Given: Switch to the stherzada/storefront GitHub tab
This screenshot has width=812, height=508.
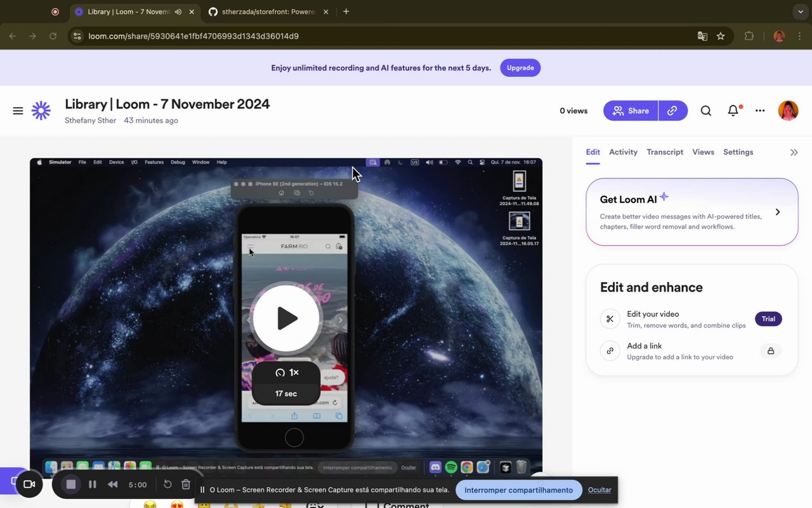Looking at the screenshot, I should coord(267,11).
